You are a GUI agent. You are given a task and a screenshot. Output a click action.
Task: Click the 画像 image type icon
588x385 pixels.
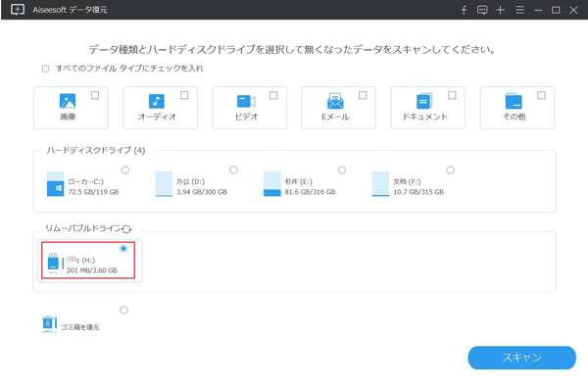68,101
